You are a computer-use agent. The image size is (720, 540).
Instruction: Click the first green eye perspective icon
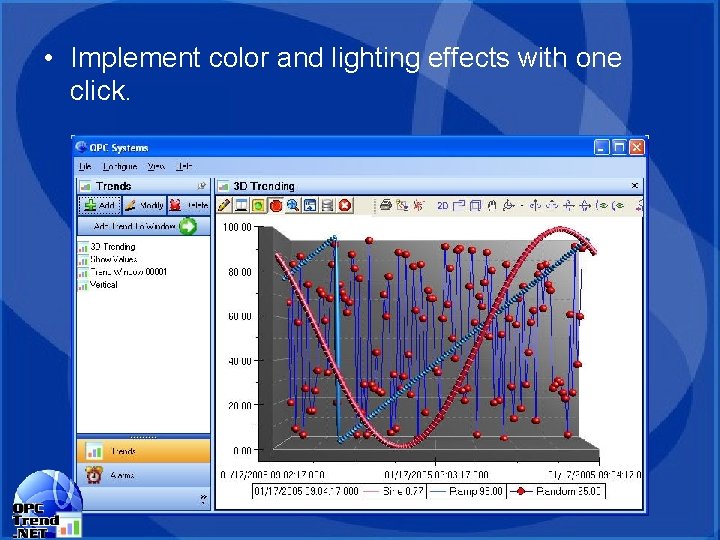[602, 205]
